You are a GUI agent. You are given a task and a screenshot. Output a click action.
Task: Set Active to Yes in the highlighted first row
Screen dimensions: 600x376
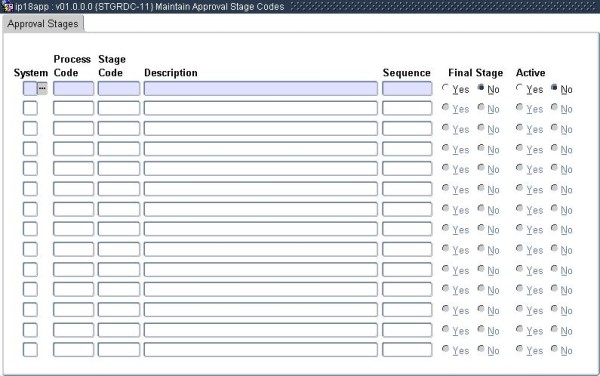click(518, 88)
